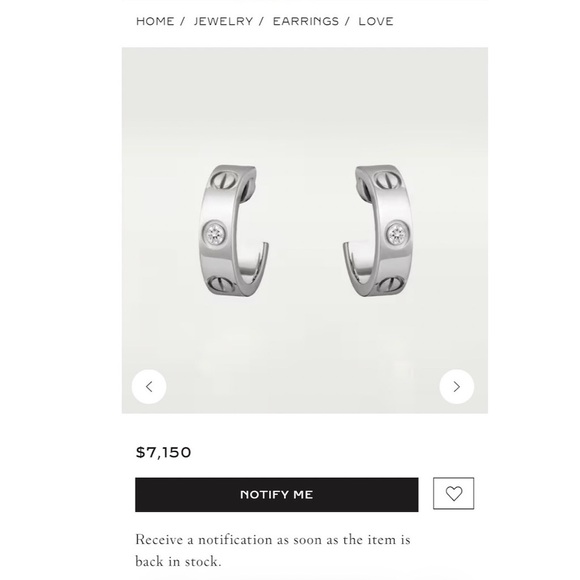Show next product image with right arrow
Viewport: 580px width, 580px height.
(457, 387)
